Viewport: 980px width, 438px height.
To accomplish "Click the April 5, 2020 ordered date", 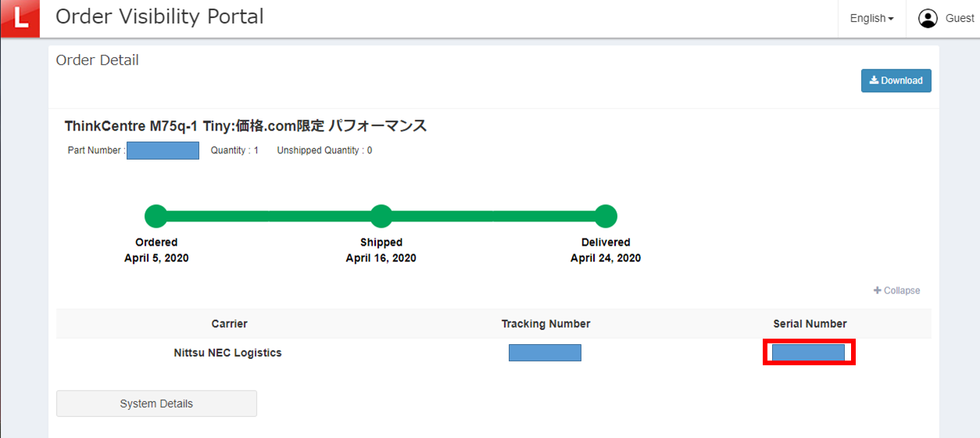I will [x=156, y=258].
